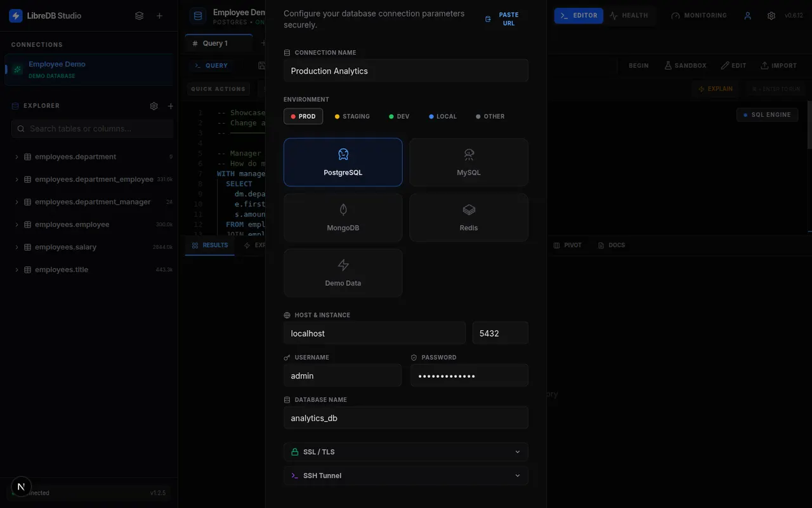The image size is (812, 508).
Task: Choose Demo Data database type
Action: coord(343,272)
